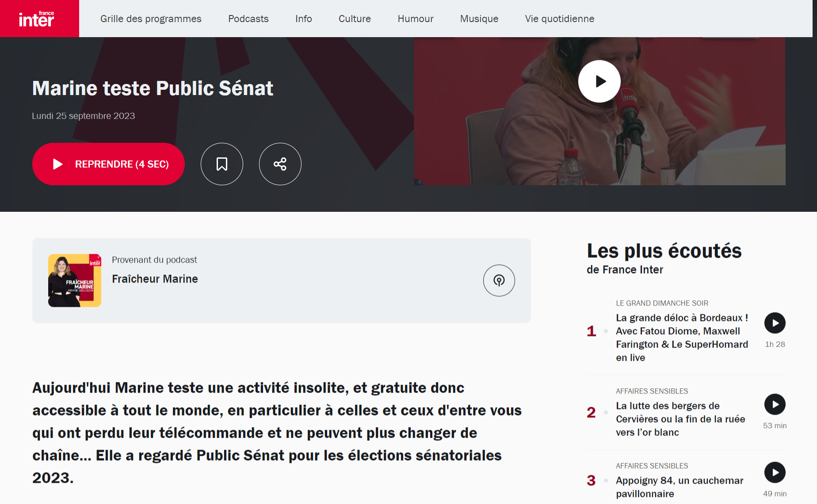This screenshot has height=504, width=817.
Task: Play La grande déloc à Bordeaux episode
Action: [775, 323]
